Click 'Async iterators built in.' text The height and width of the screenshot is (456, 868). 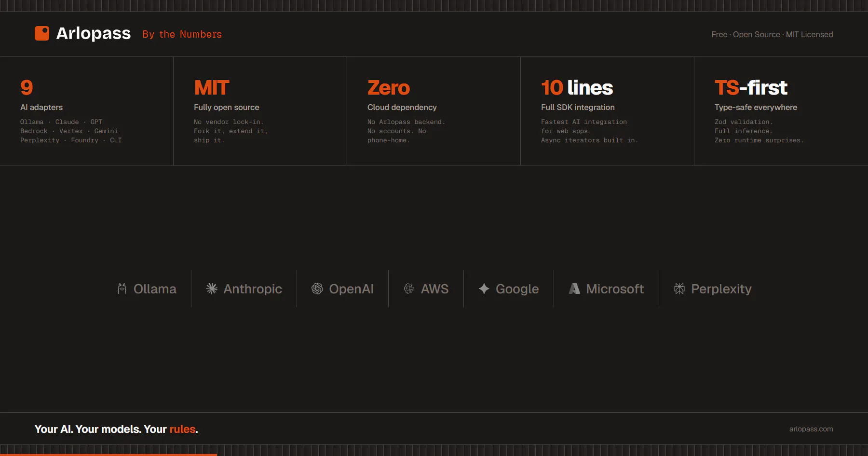(589, 140)
